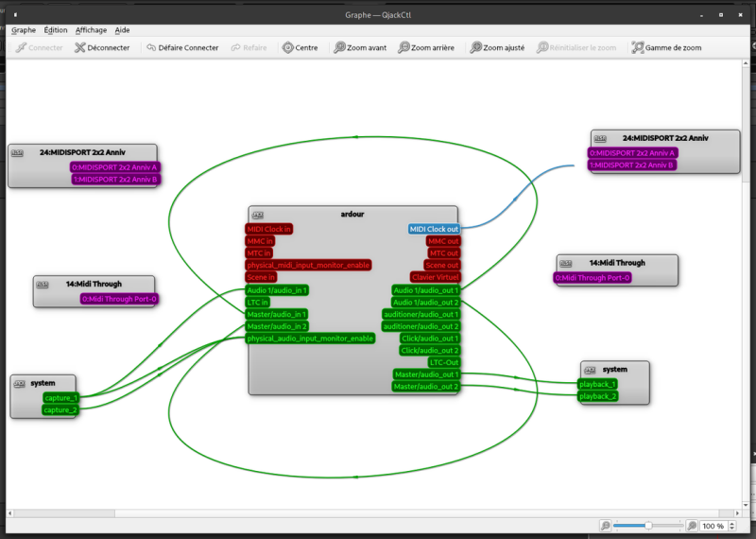Select playback_2 port on system node
This screenshot has width=756, height=539.
click(598, 396)
